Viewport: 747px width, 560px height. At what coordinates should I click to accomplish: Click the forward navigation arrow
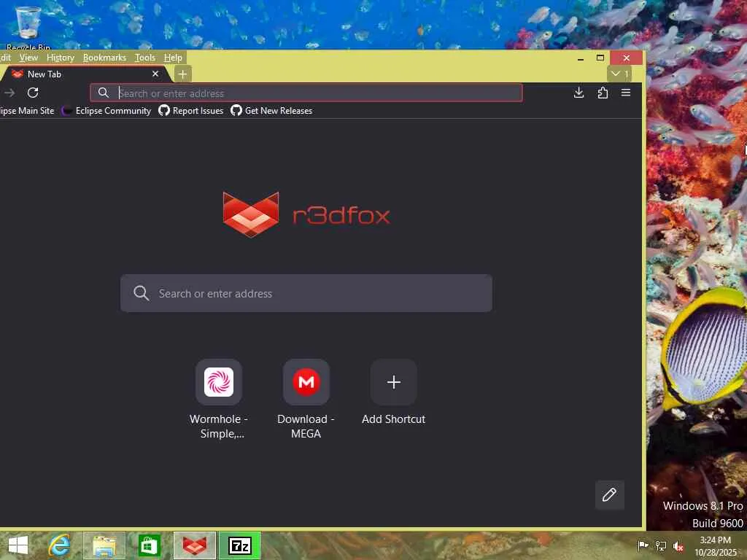(x=9, y=93)
